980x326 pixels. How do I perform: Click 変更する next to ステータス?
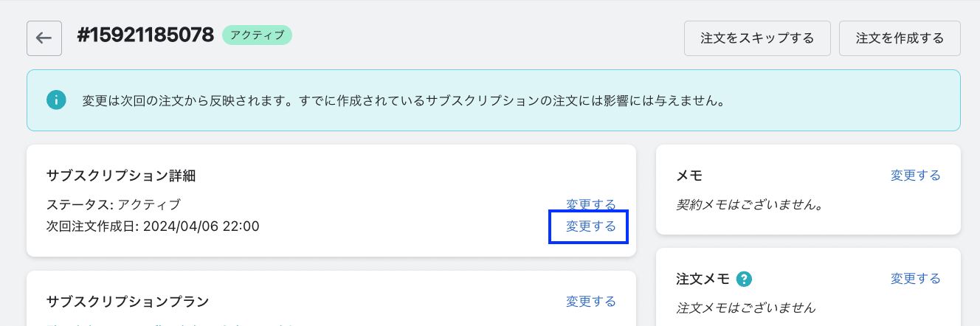coord(590,204)
